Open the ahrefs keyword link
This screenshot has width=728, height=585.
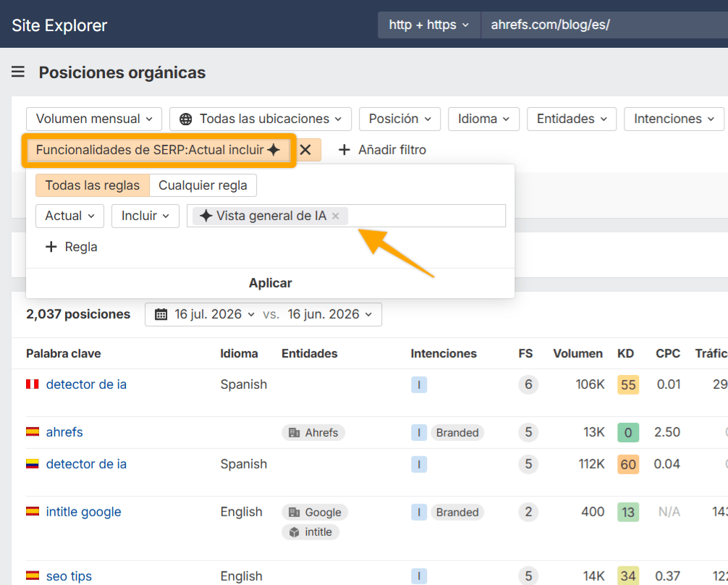click(64, 432)
